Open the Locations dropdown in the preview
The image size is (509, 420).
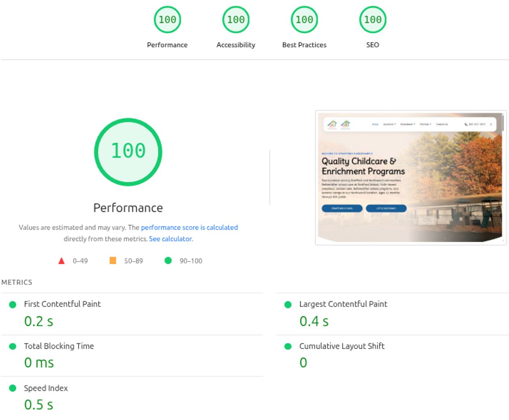(x=389, y=124)
